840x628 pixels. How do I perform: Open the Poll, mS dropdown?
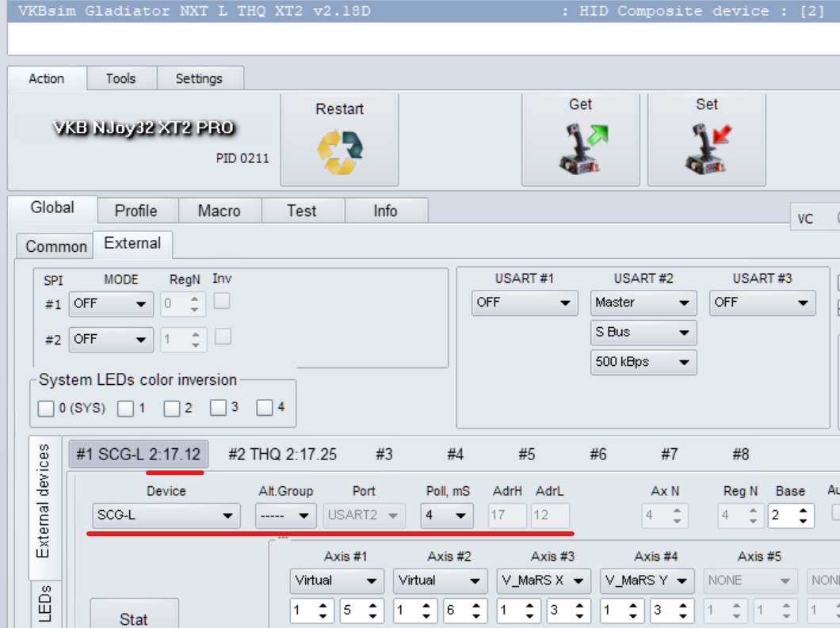pos(447,516)
